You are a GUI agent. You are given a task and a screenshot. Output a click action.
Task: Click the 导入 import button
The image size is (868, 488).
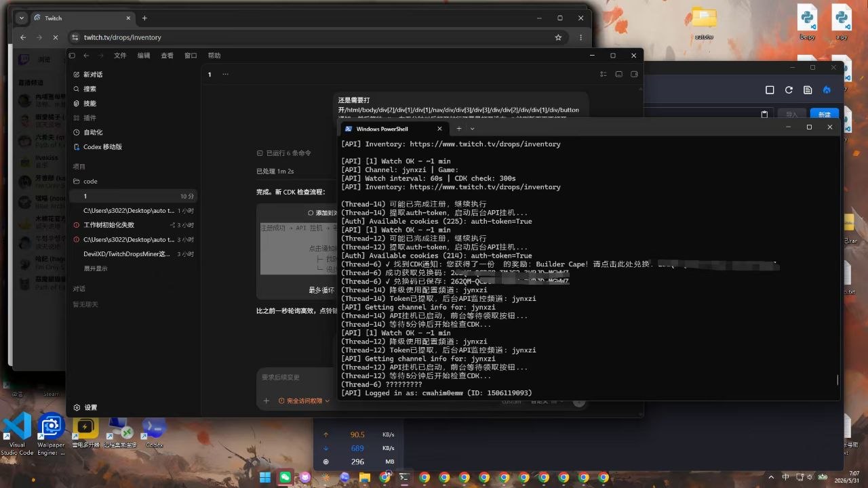click(x=791, y=115)
